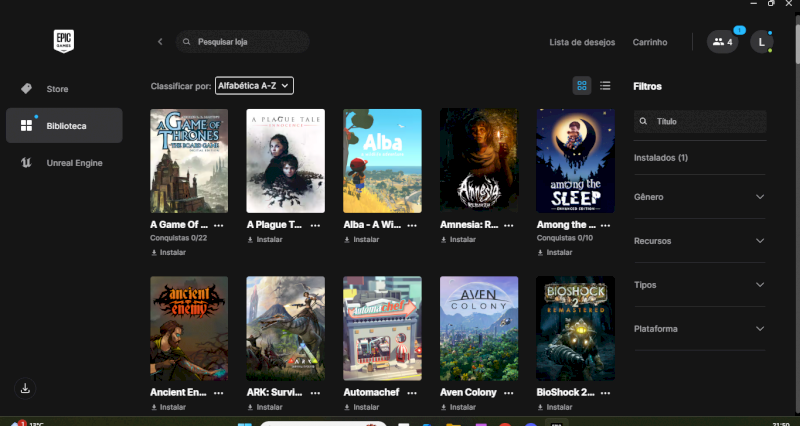Open Automachef cover thumbnail

(383, 329)
